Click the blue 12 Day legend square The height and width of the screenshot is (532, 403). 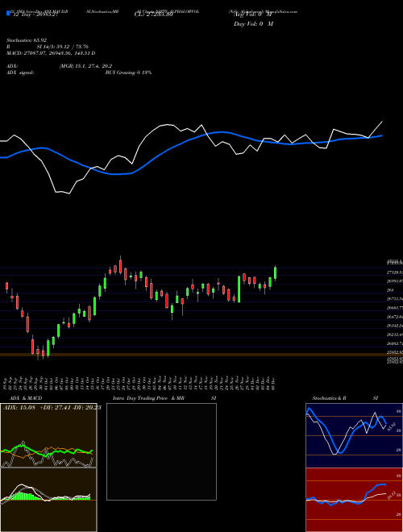(8, 13)
